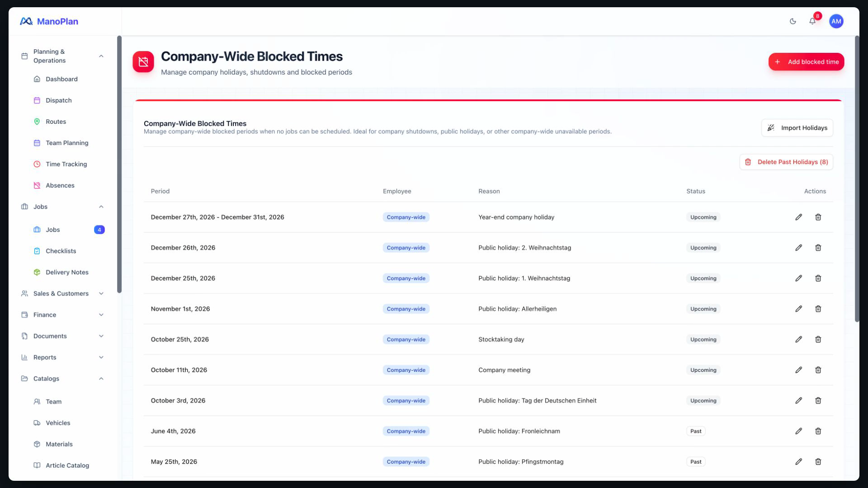
Task: Click the Add blocked time button
Action: 806,62
